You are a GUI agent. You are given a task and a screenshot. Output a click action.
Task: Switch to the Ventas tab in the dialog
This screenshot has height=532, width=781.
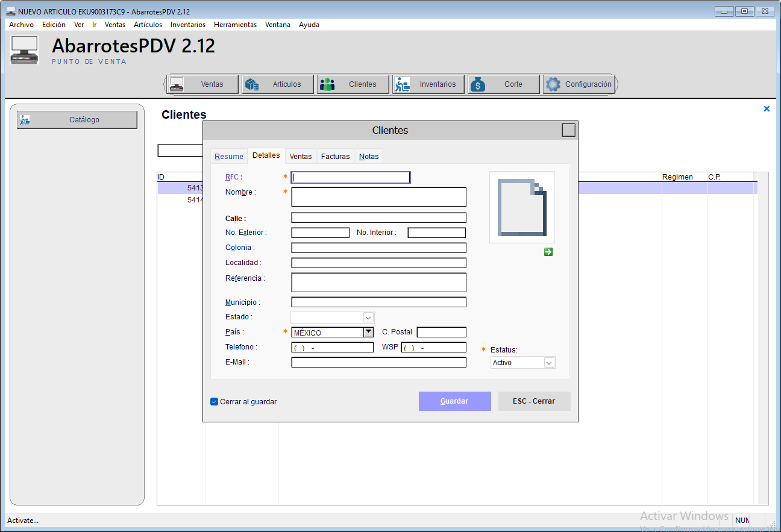pos(301,157)
